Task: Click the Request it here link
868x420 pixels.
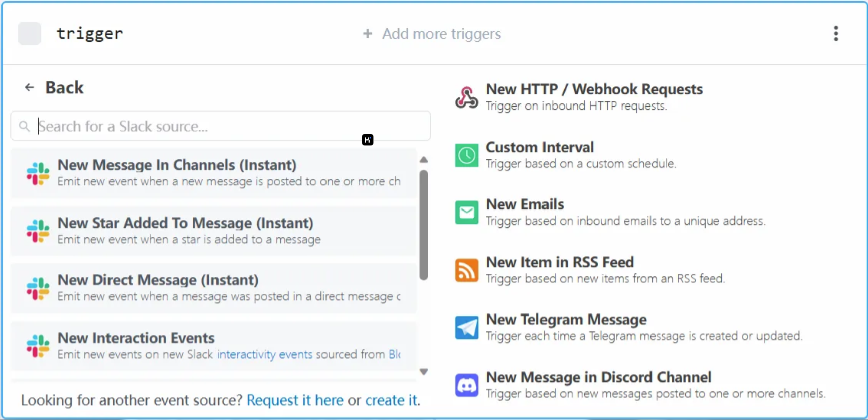Action: click(x=295, y=400)
